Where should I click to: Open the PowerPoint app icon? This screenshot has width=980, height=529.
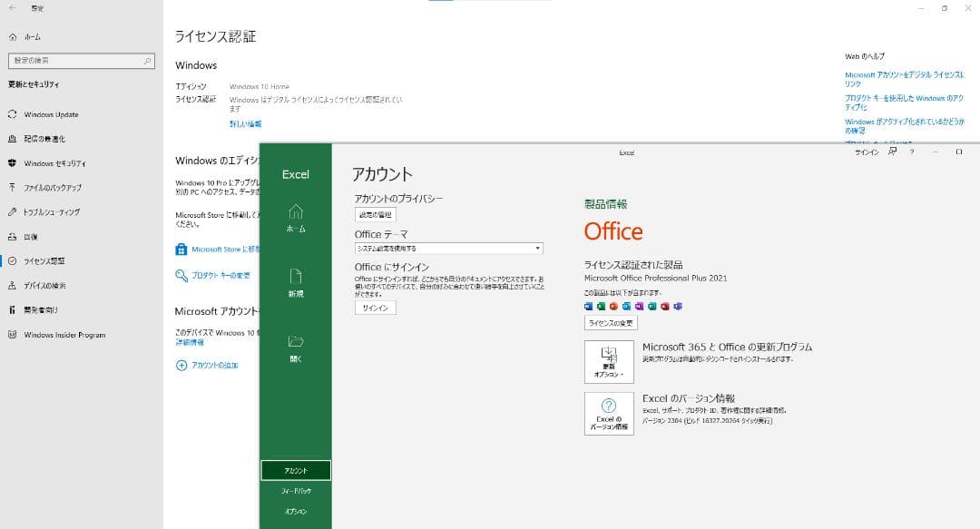pos(614,306)
